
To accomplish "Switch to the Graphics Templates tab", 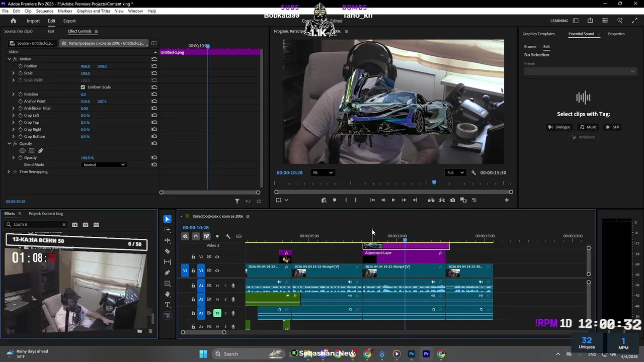I will (x=538, y=34).
